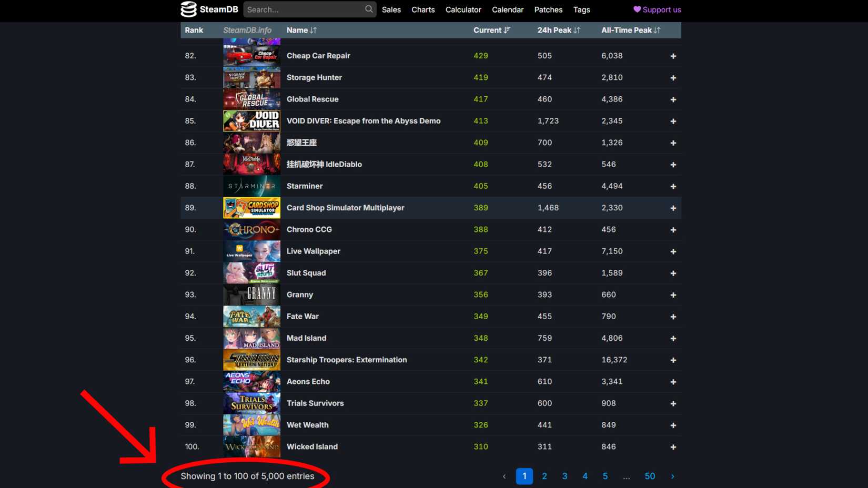Open Starship Troopers: Extermination link
This screenshot has height=488, width=868.
pyautogui.click(x=347, y=360)
